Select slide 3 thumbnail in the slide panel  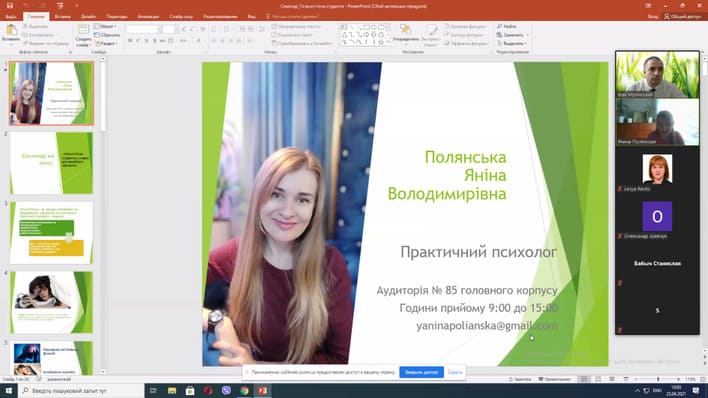click(51, 233)
